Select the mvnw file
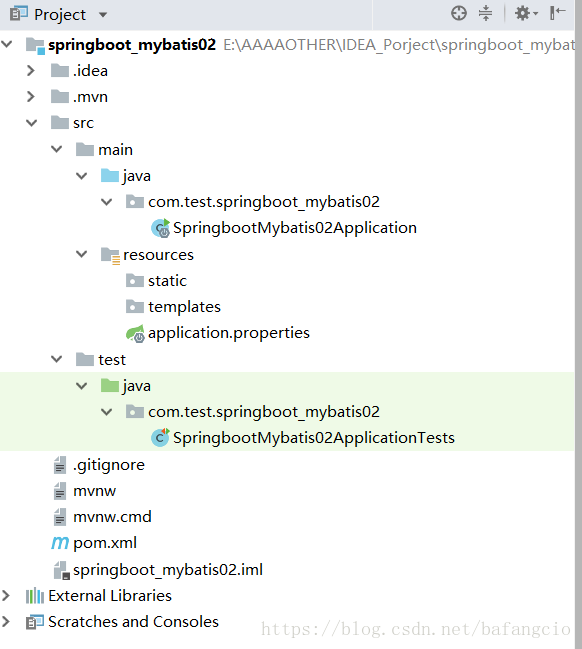 pos(94,491)
